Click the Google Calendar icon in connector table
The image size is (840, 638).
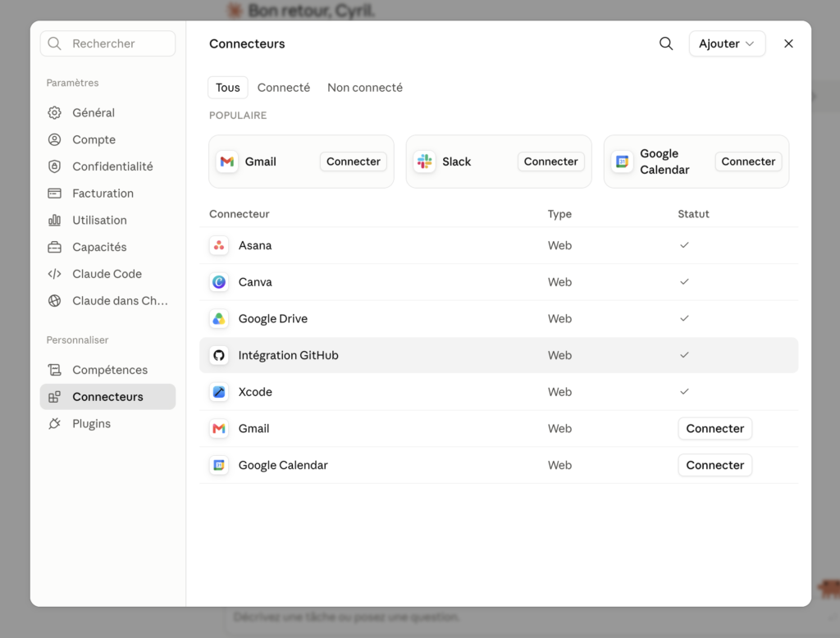pos(219,465)
